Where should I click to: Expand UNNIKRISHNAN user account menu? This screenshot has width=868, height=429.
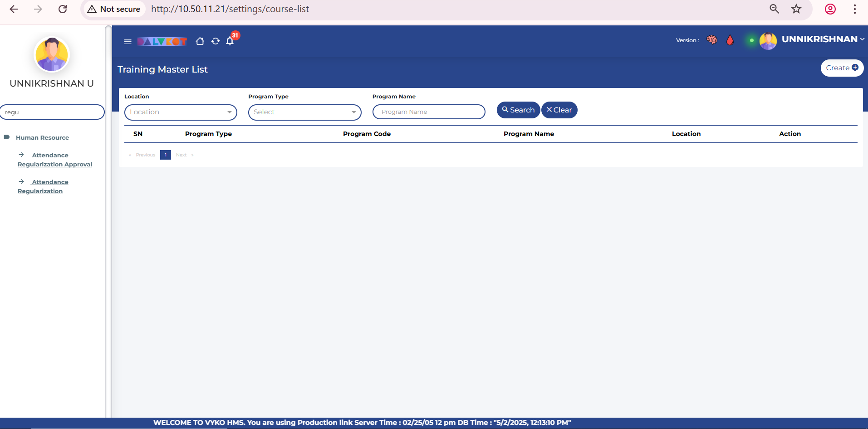tap(822, 39)
